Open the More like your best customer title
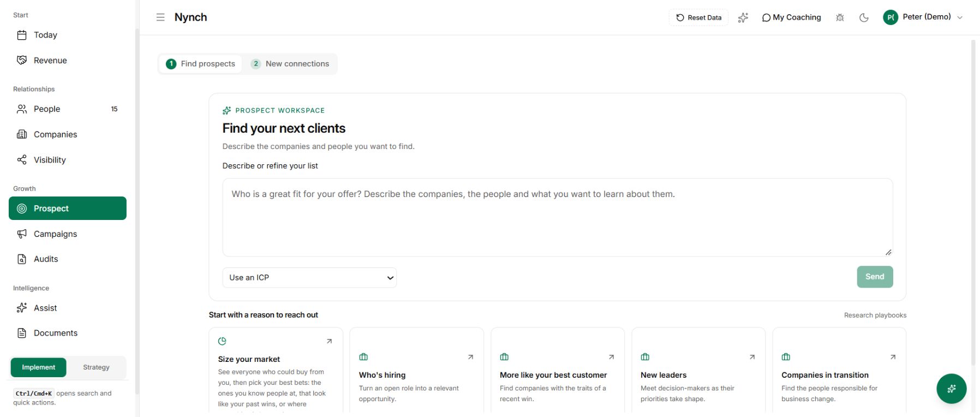The height and width of the screenshot is (417, 980). pyautogui.click(x=553, y=375)
